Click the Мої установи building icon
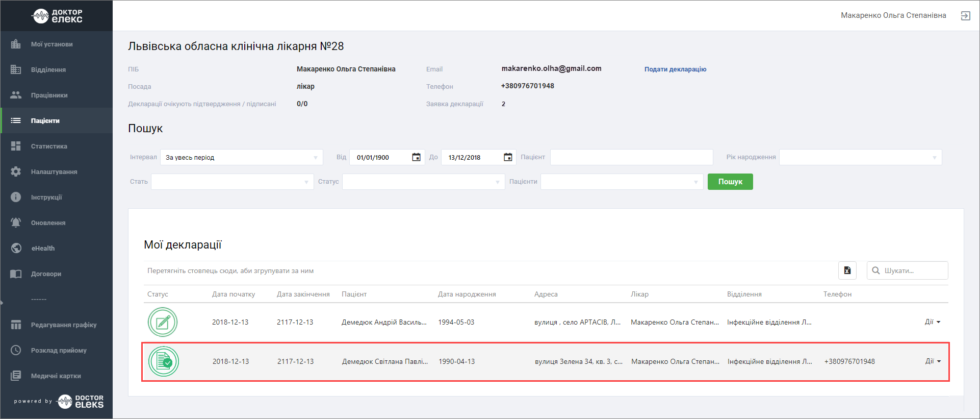 pyautogui.click(x=16, y=44)
